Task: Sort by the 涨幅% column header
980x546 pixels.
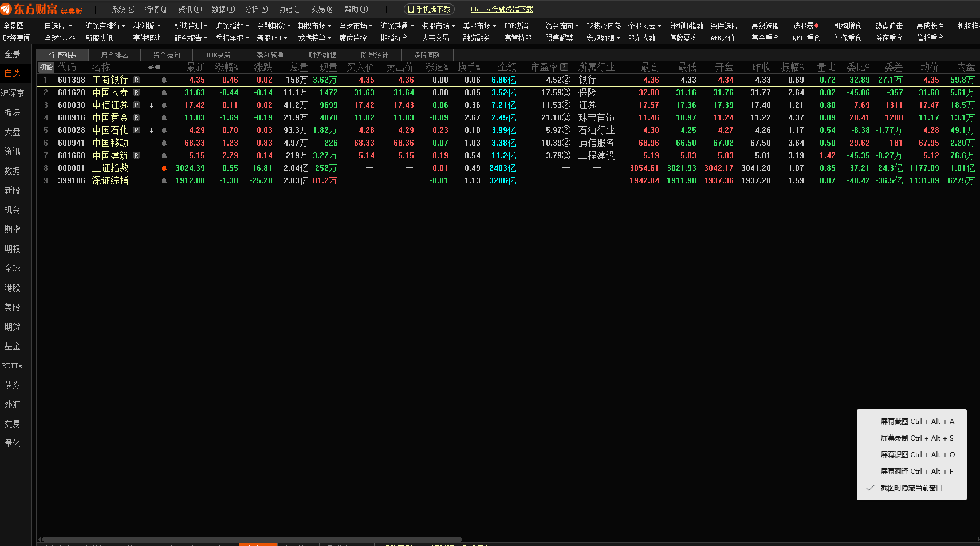Action: click(x=227, y=68)
